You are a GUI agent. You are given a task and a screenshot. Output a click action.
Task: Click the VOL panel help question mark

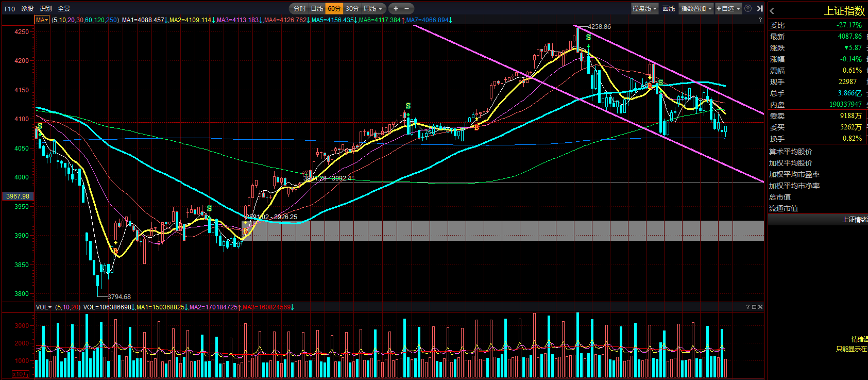(x=747, y=307)
